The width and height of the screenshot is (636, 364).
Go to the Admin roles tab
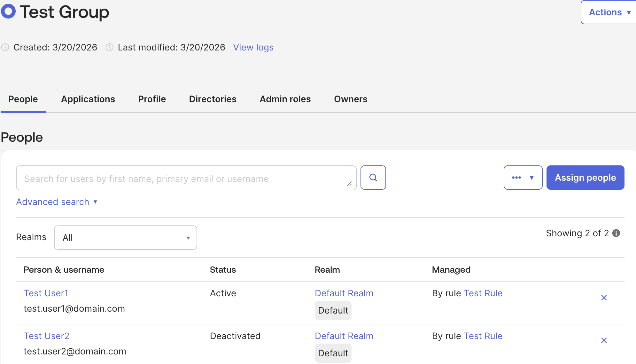pyautogui.click(x=285, y=99)
